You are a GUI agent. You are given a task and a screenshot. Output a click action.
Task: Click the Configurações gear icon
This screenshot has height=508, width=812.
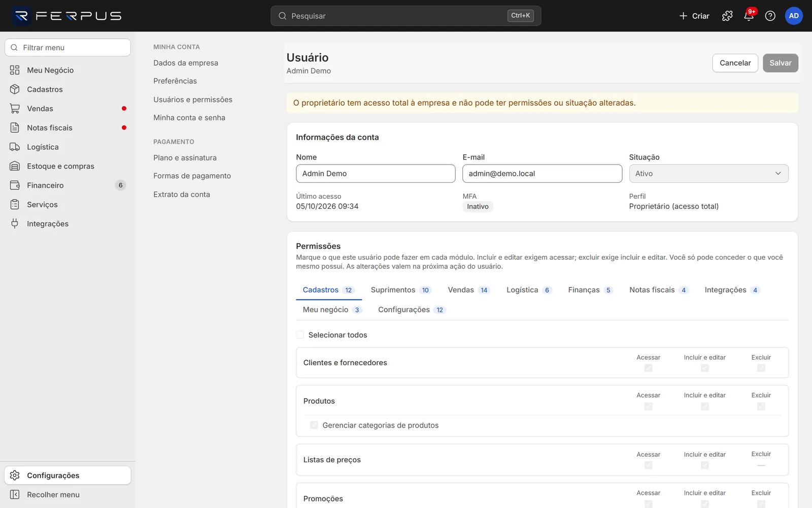[15, 475]
